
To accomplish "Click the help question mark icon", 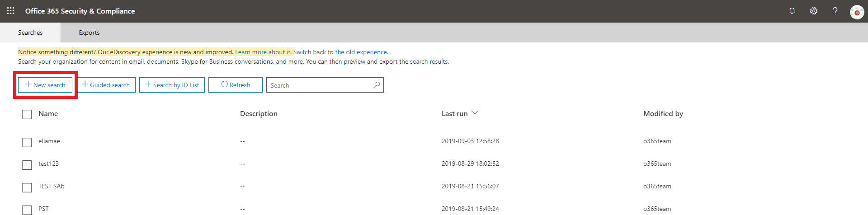I will (835, 11).
